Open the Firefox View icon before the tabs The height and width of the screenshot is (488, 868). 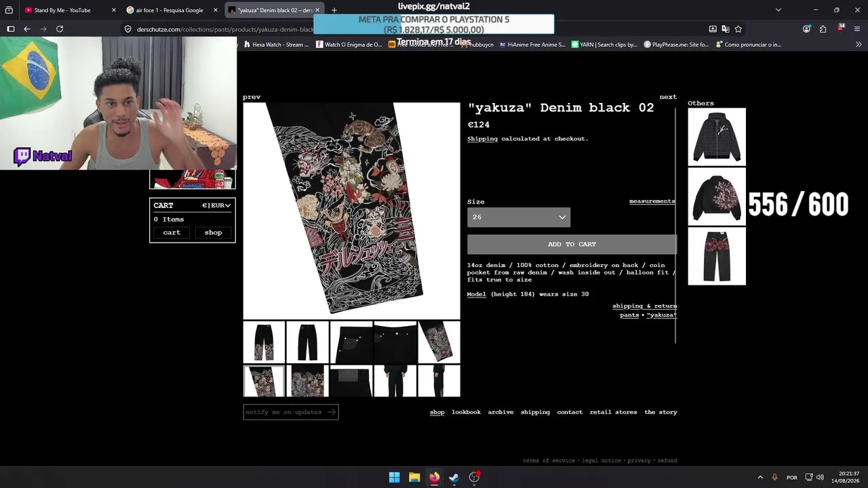9,10
